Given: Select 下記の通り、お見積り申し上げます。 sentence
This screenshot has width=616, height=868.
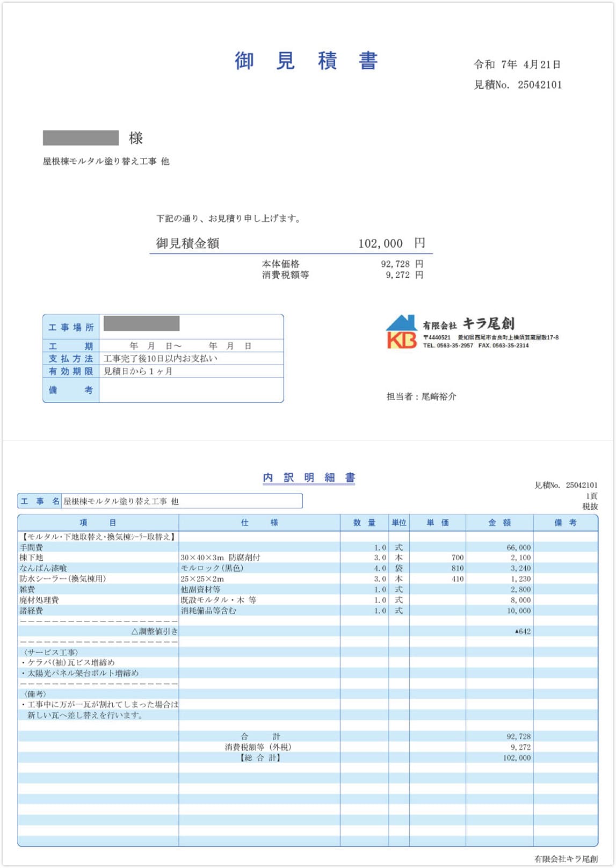Looking at the screenshot, I should 229,219.
